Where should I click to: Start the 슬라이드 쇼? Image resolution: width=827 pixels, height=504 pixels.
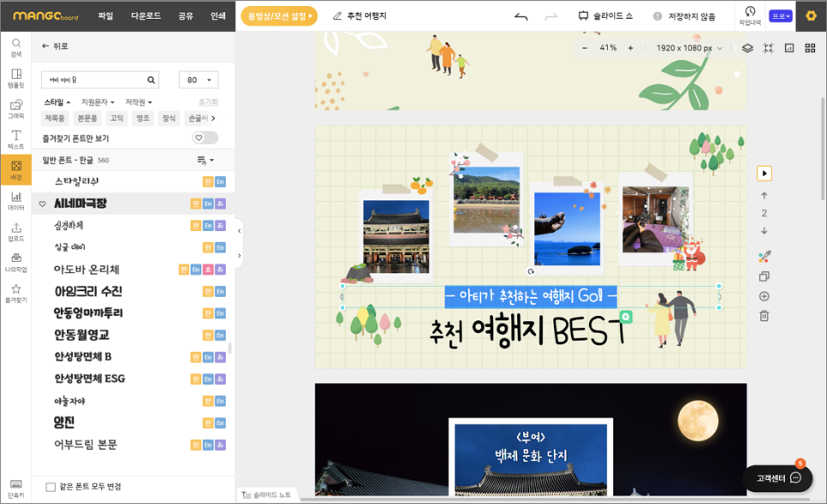point(605,16)
